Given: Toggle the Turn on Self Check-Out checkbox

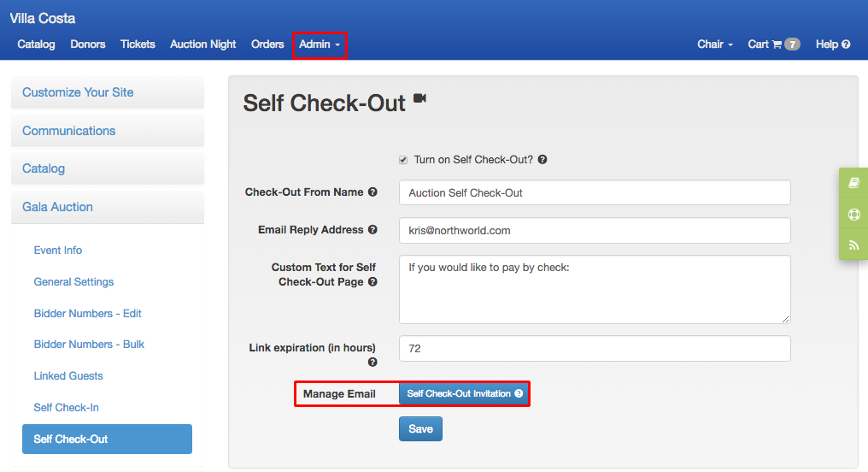Looking at the screenshot, I should 403,160.
